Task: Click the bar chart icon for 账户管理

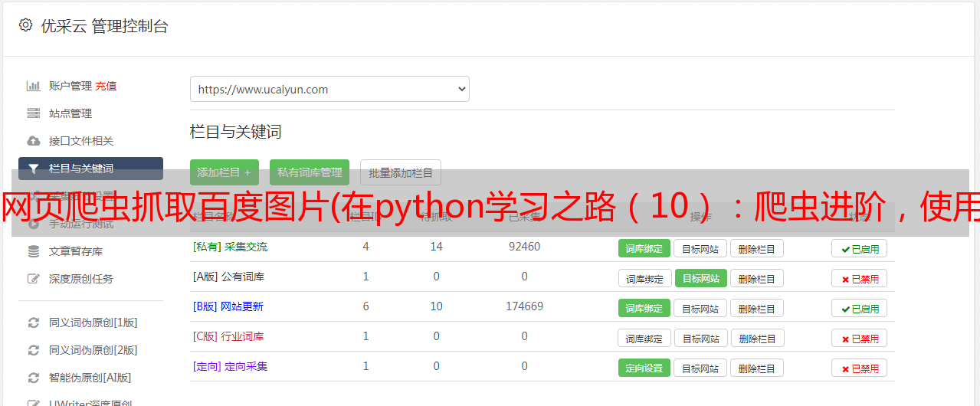Action: (33, 86)
